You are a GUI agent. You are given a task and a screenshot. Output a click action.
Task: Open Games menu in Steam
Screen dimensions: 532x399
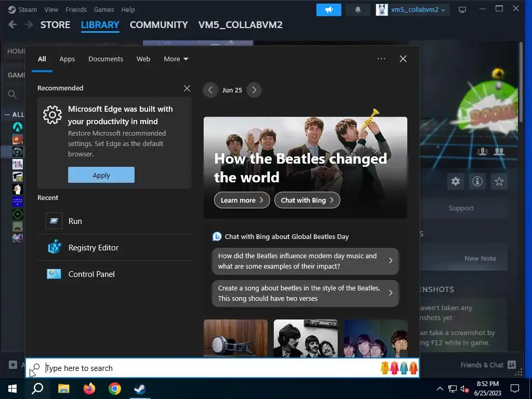(x=104, y=10)
